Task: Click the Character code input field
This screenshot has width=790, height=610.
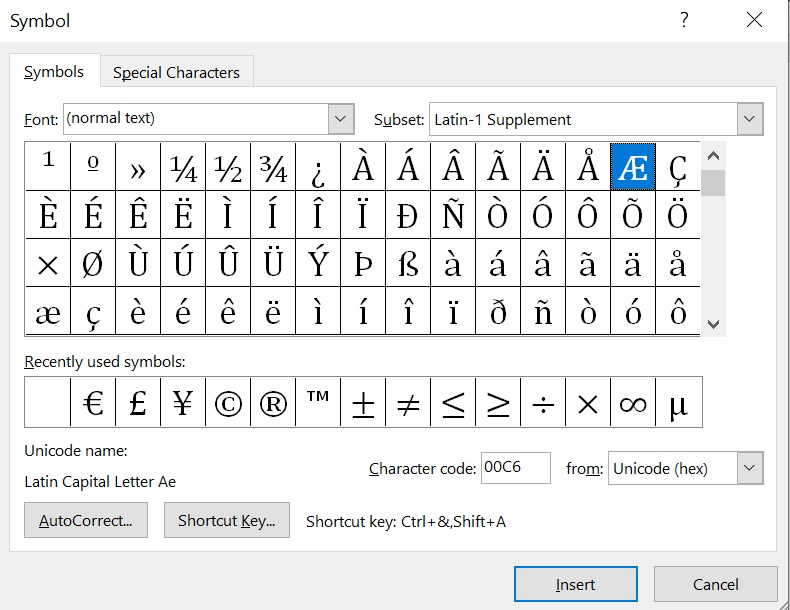Action: [515, 468]
